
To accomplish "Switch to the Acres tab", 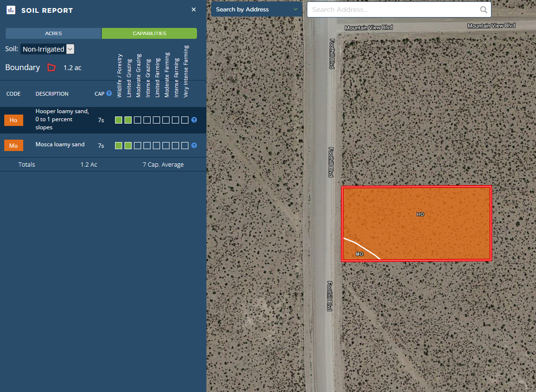I will [54, 34].
